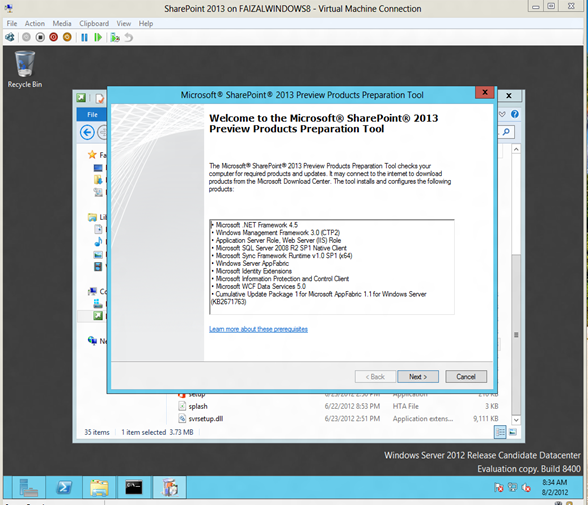Click the Preparation Tool taskbar icon
This screenshot has width=588, height=505.
click(x=170, y=487)
